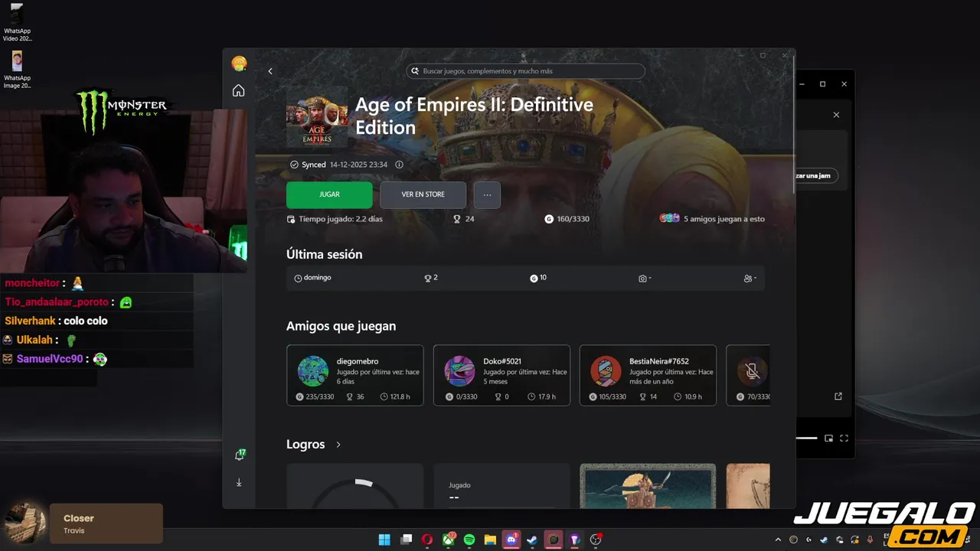This screenshot has height=551, width=980.
Task: Select WhatsApp Video desktop file
Action: pos(17,22)
